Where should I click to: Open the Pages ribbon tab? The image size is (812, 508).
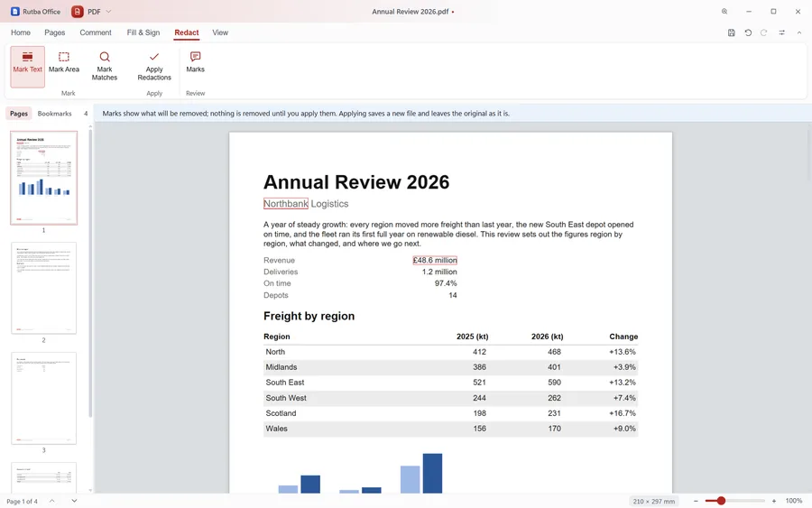coord(55,32)
